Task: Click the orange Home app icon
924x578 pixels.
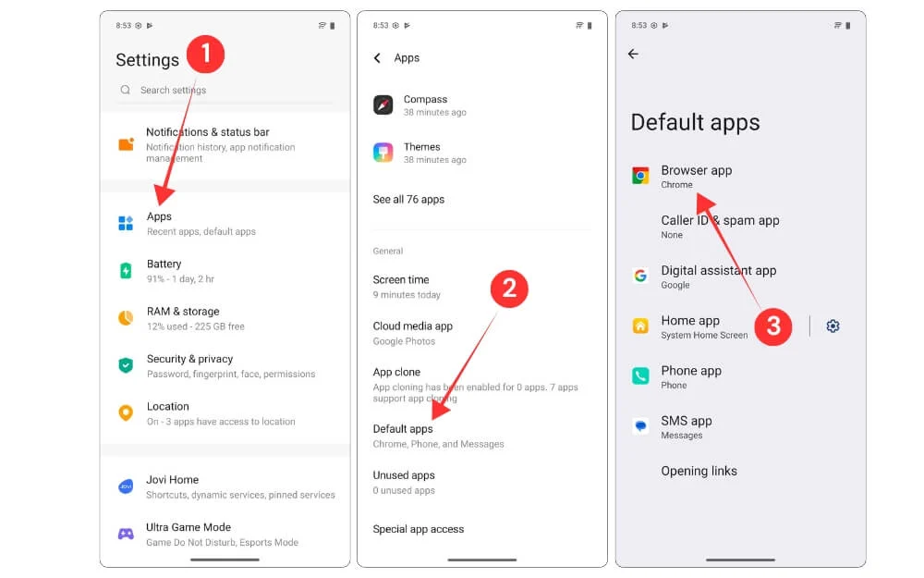Action: [x=640, y=326]
